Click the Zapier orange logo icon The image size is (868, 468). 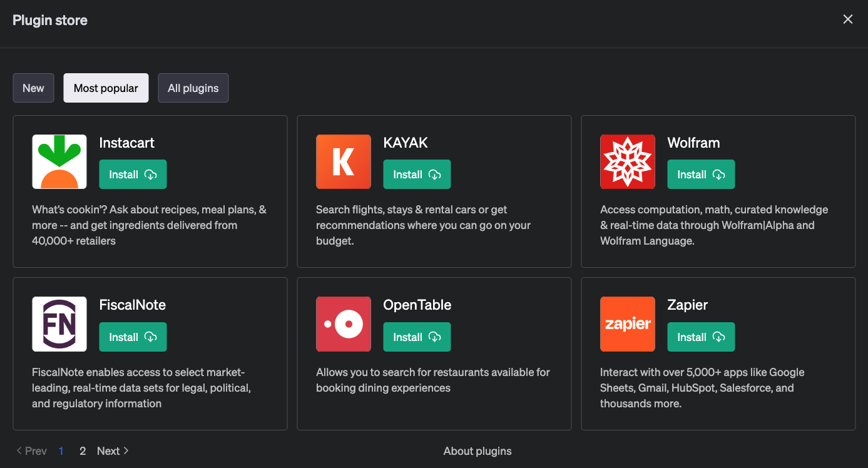(x=627, y=324)
